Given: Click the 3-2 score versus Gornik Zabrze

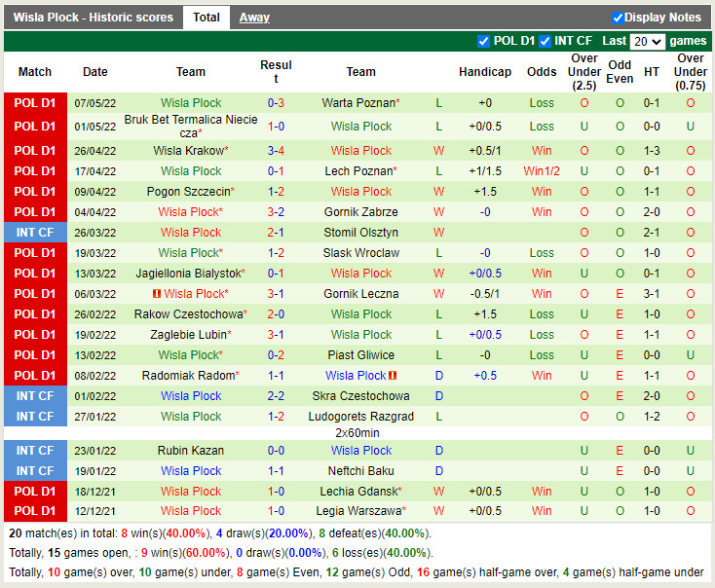Looking at the screenshot, I should coord(276,212).
